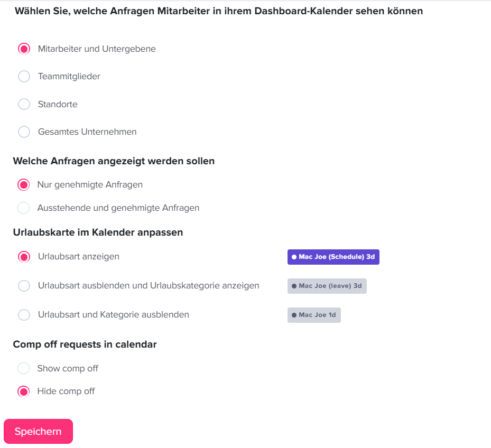Viewport: 491px width, 448px height.
Task: Select Hide comp off option
Action: 24,391
